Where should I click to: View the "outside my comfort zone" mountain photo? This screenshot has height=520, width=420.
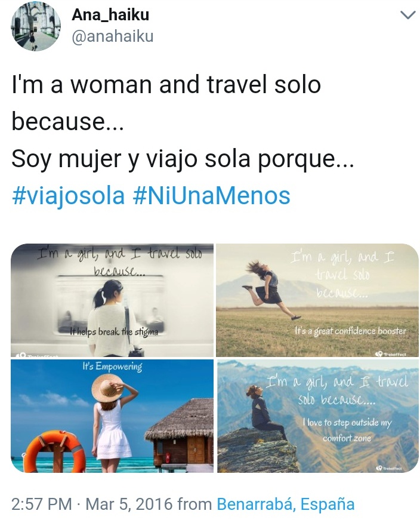tap(318, 416)
